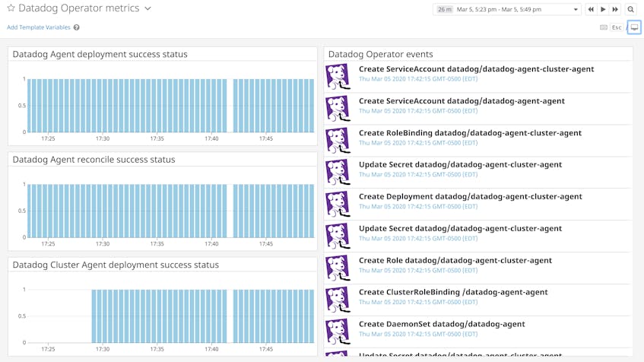Click the 26 m duration badge

click(x=444, y=9)
